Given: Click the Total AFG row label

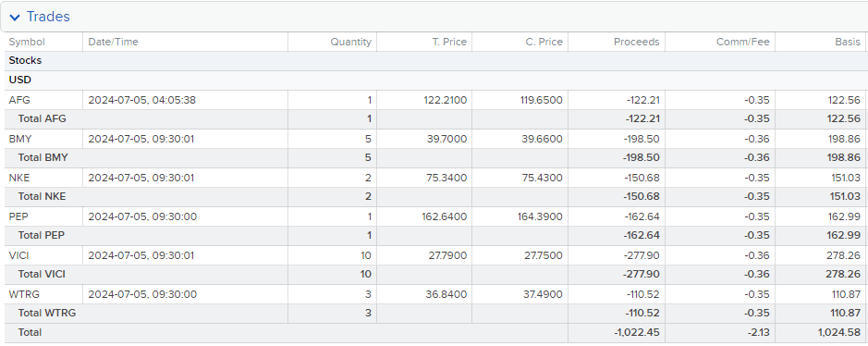Looking at the screenshot, I should [x=43, y=119].
